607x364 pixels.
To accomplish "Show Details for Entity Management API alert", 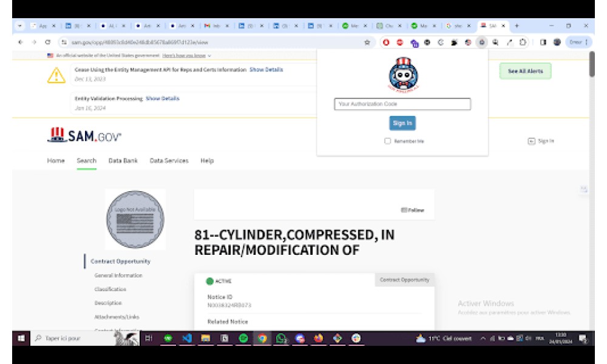I will coord(266,70).
